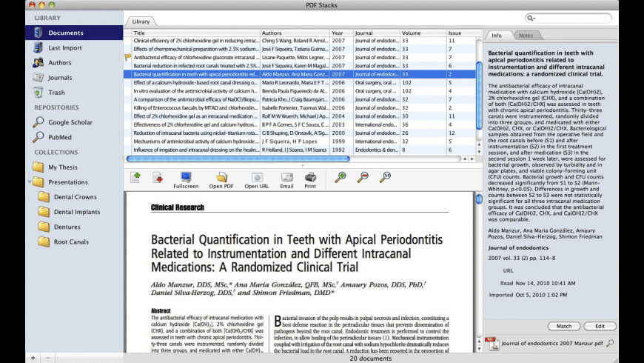Screen dimensions: 644x363
Task: Select the Presentations collection folder
Action: (68, 182)
